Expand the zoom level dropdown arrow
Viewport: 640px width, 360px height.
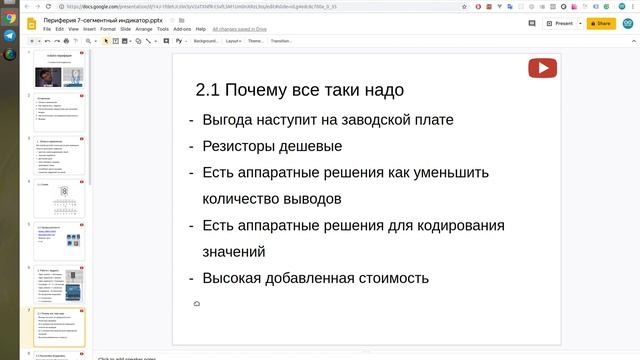coord(96,41)
